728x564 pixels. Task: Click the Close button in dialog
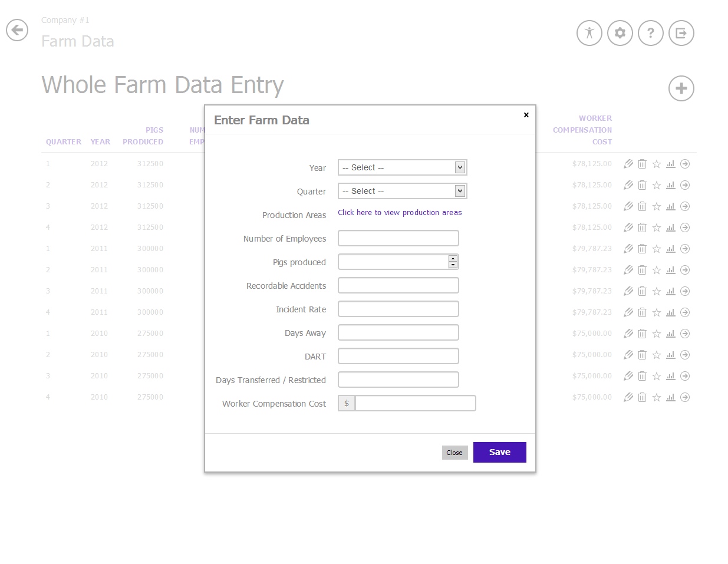tap(454, 453)
